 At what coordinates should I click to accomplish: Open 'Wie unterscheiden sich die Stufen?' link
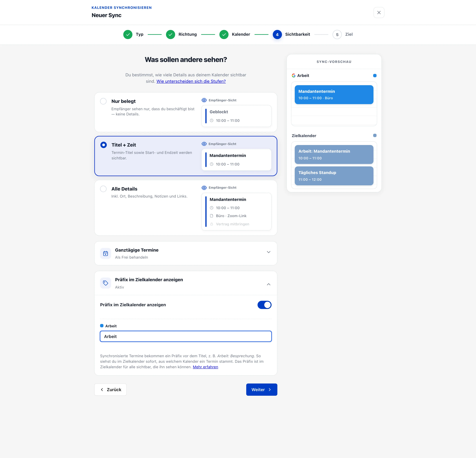coord(191,81)
